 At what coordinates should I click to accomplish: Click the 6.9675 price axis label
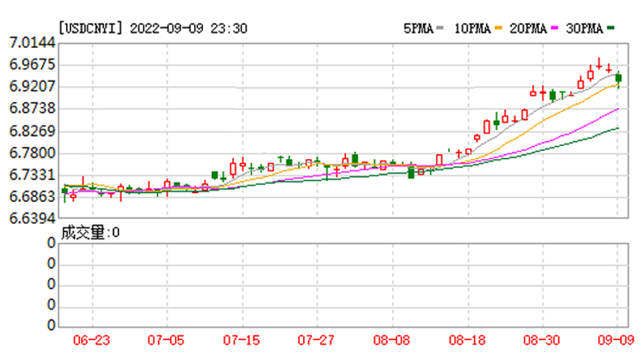pos(32,64)
